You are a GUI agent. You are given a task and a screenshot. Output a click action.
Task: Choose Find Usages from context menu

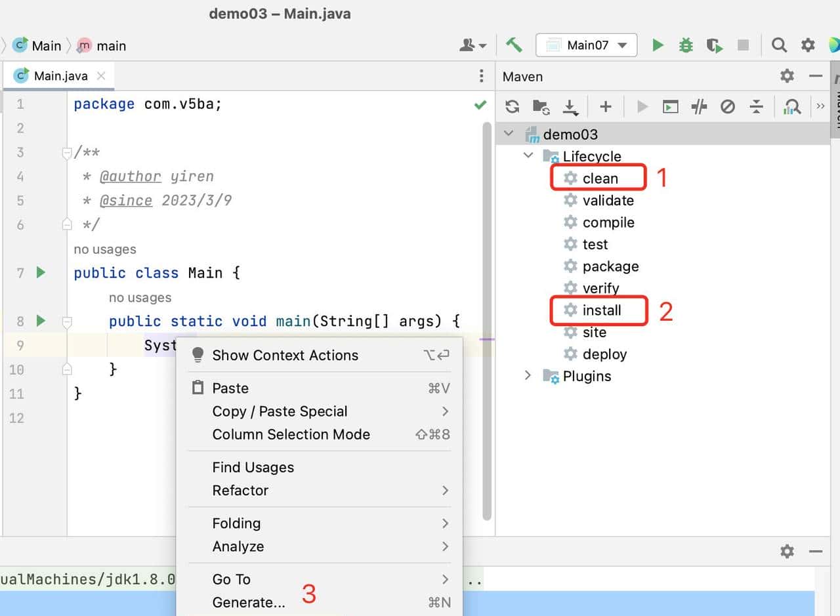[x=253, y=467]
